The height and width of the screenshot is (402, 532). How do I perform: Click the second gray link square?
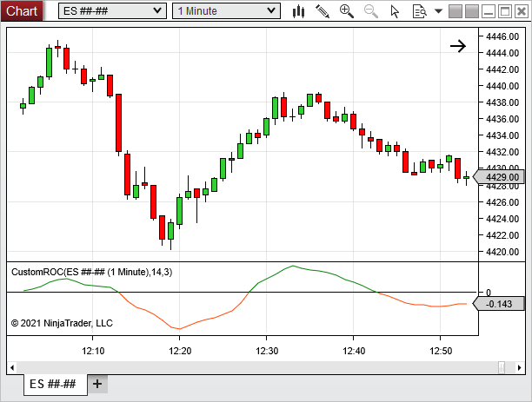(x=472, y=11)
